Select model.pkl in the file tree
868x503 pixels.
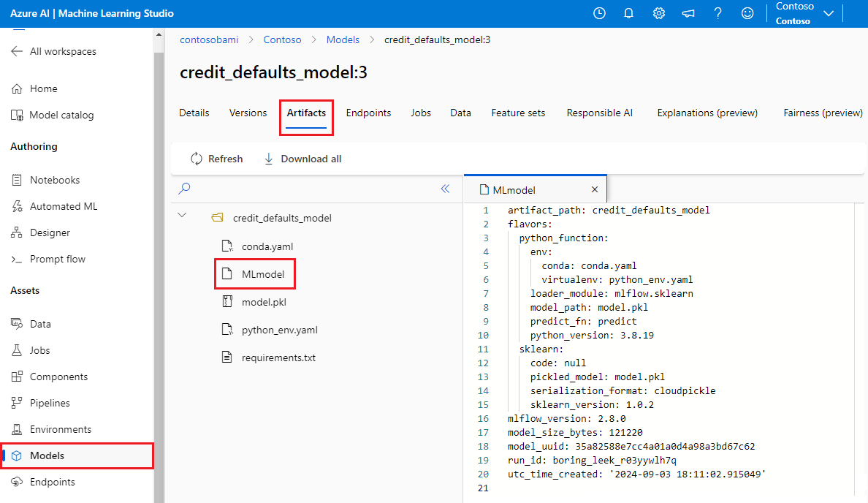(x=264, y=302)
